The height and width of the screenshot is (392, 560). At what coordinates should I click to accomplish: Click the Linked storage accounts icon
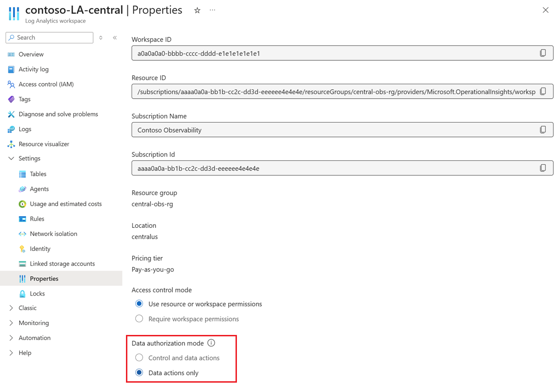click(x=22, y=264)
